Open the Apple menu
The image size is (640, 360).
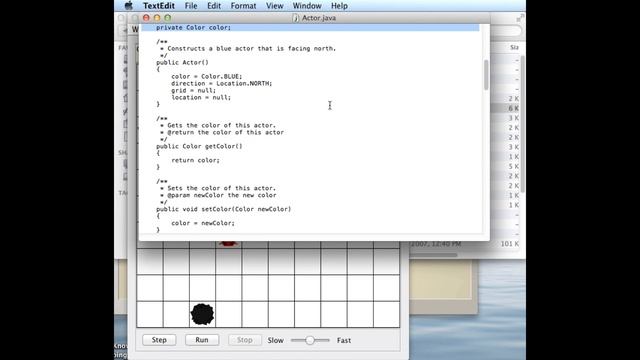[x=129, y=6]
